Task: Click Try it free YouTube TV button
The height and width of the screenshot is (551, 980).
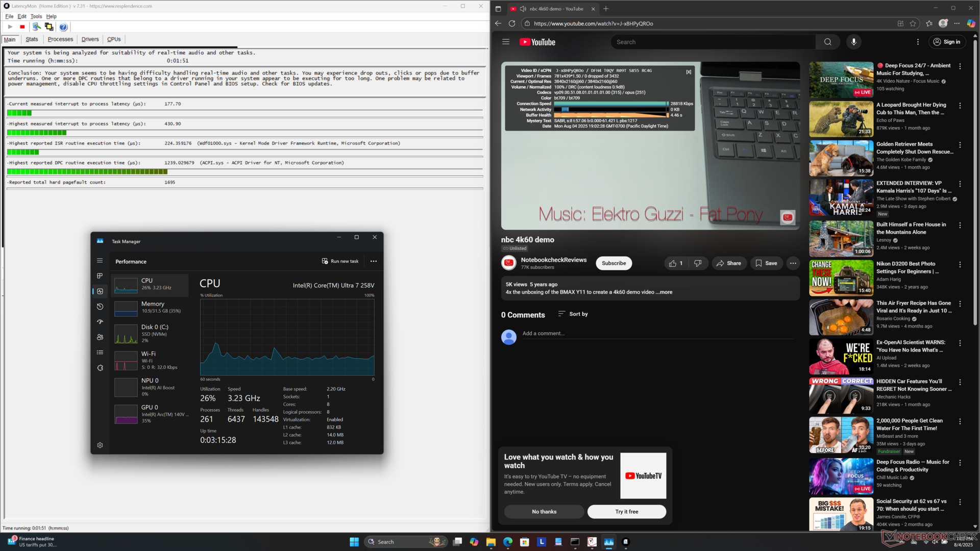Action: (627, 512)
